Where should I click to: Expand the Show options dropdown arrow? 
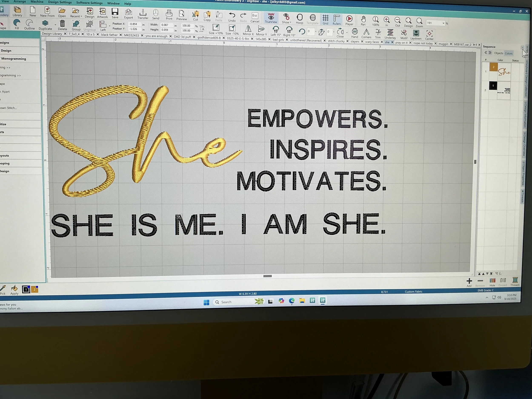tap(290, 23)
